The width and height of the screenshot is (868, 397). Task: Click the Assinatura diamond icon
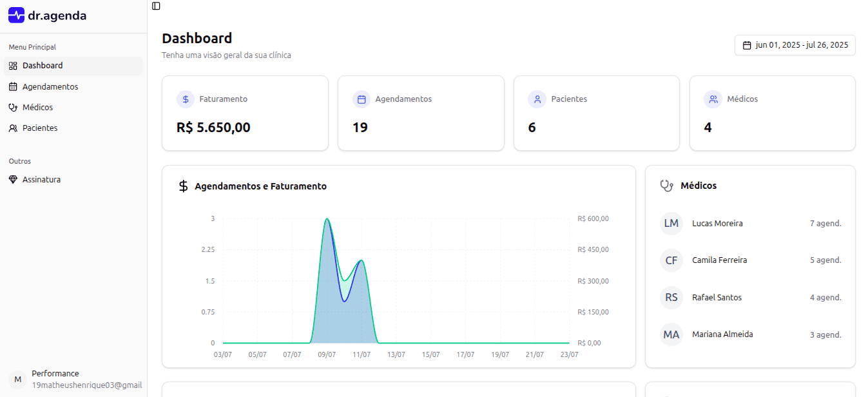(13, 180)
